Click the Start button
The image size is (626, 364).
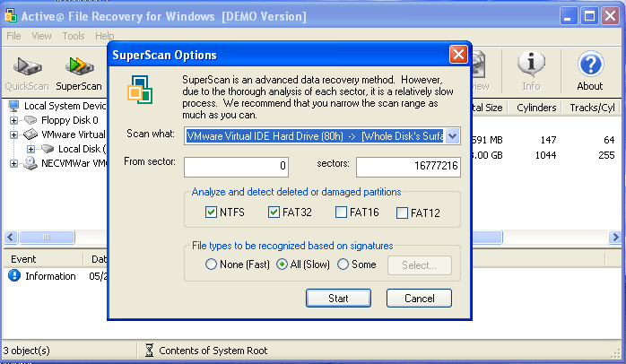[x=338, y=299]
